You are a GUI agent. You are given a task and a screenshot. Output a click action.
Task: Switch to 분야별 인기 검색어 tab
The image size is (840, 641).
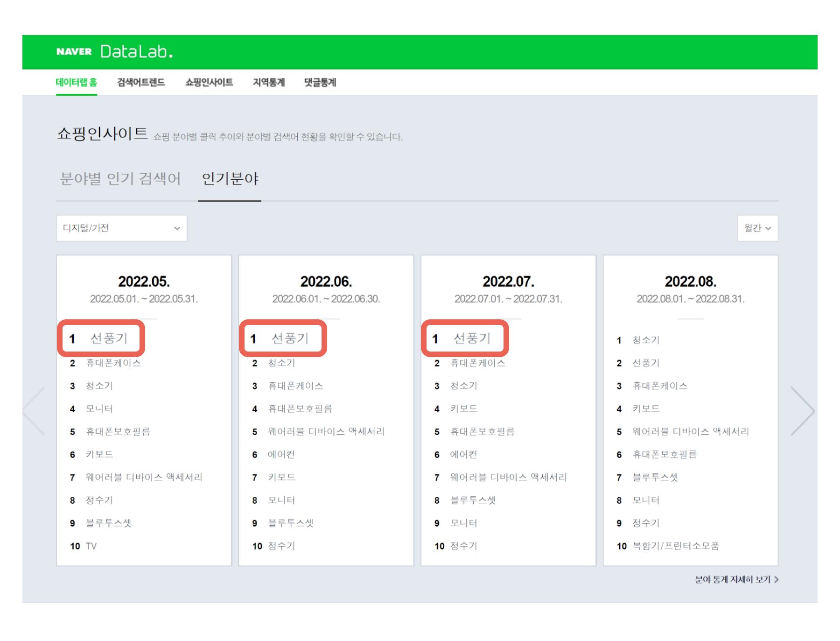(120, 179)
